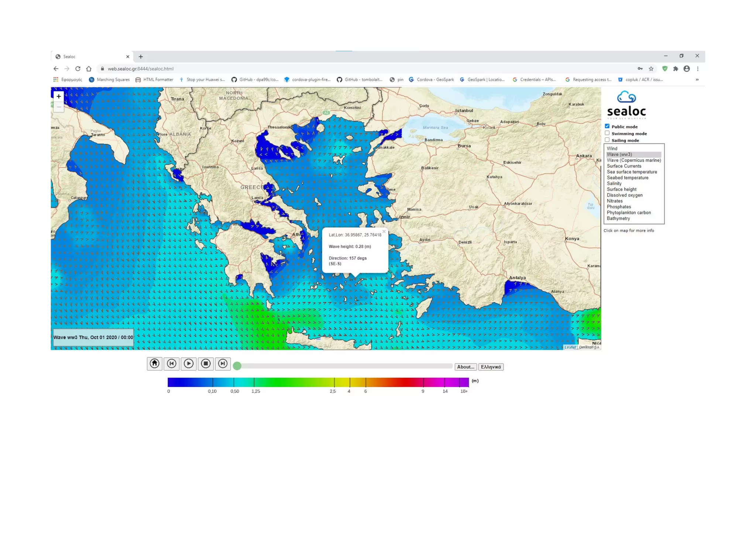
Task: Choose Sea surface temperature layer
Action: click(632, 172)
